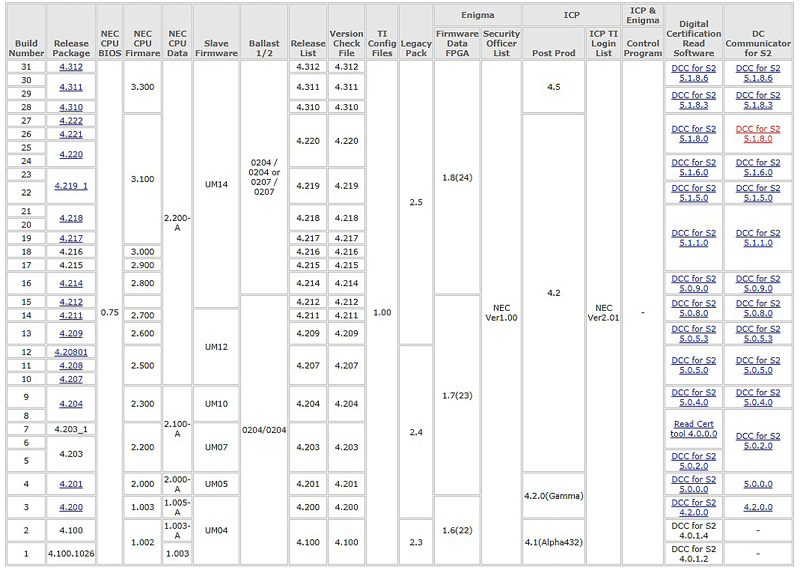Image resolution: width=800 pixels, height=570 pixels.
Task: Select the UM10 Slave Firmware cell
Action: coord(216,404)
